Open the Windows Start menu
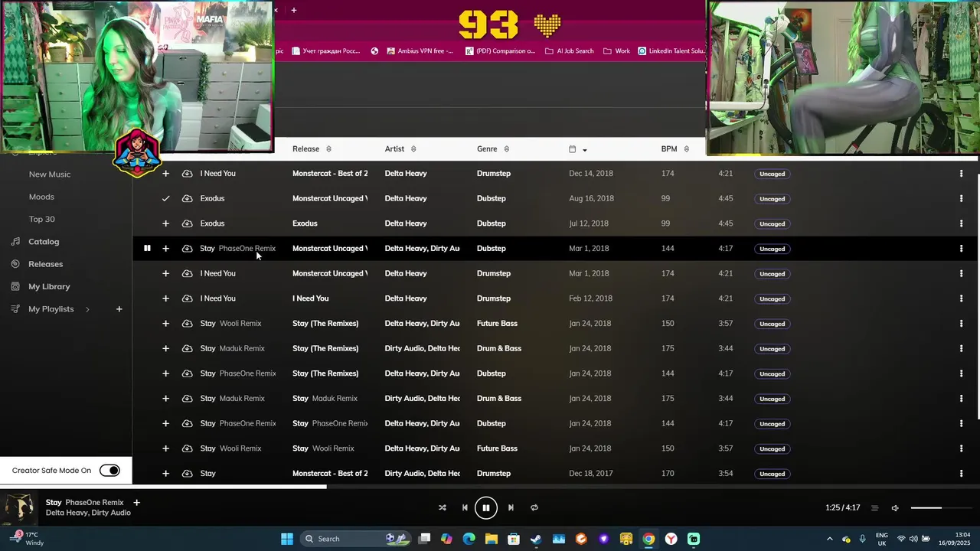Screen dimensions: 980x551 [x=286, y=539]
